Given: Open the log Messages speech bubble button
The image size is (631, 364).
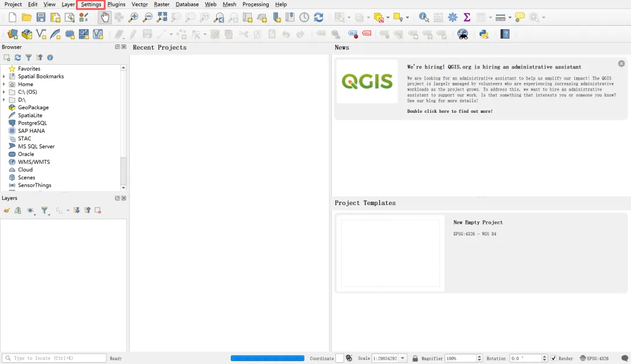Looking at the screenshot, I should [625, 358].
